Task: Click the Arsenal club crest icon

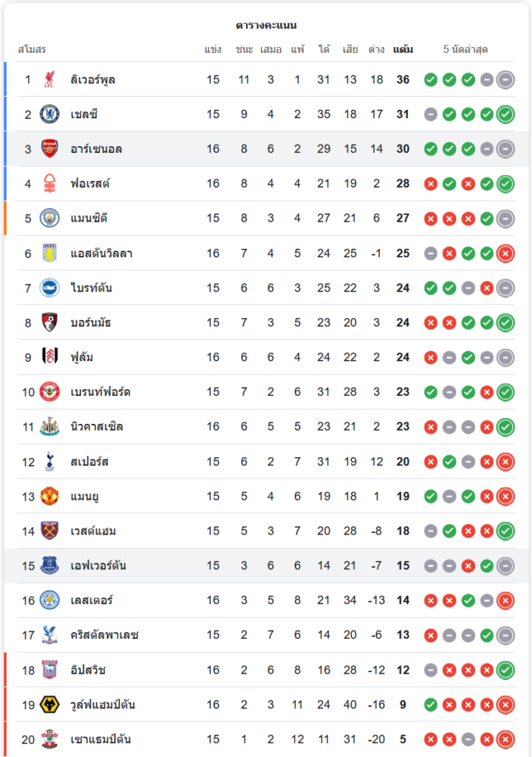Action: tap(49, 149)
